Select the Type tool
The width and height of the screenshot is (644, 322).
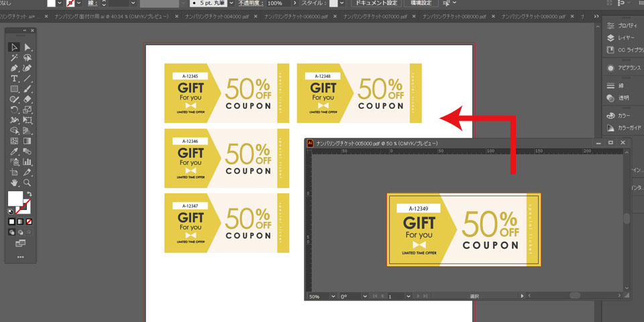point(14,78)
